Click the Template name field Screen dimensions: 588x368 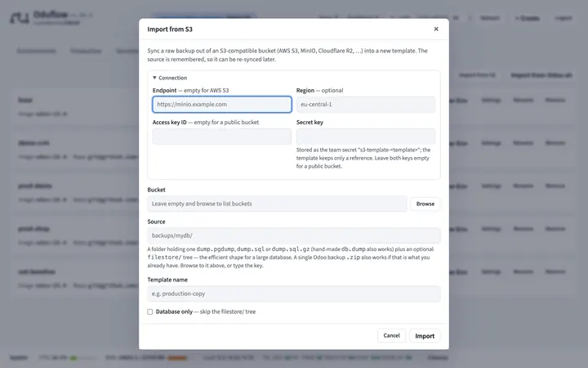point(294,294)
